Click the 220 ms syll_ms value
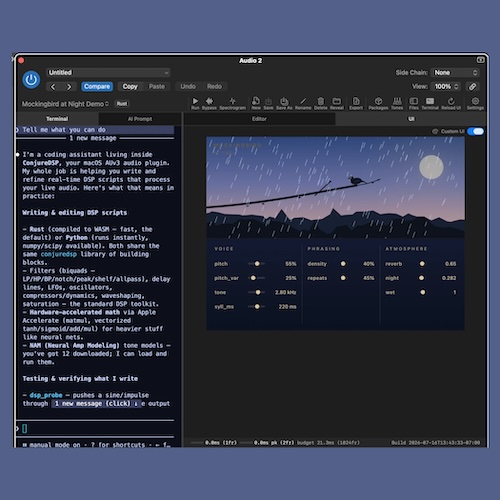The width and height of the screenshot is (500, 500). coord(287,307)
